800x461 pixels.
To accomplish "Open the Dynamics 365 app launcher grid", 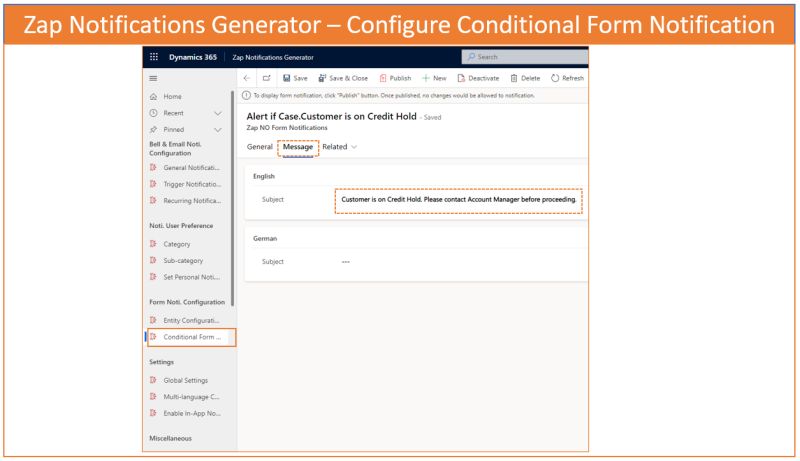I will (154, 57).
